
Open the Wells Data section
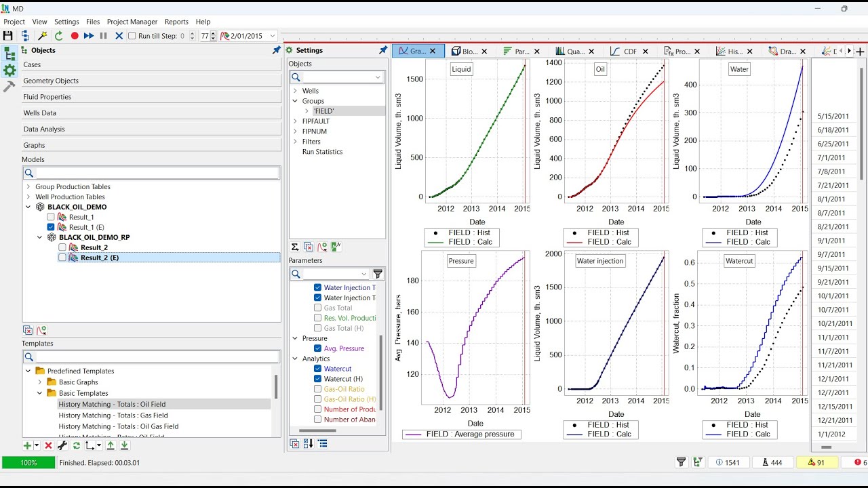point(152,113)
